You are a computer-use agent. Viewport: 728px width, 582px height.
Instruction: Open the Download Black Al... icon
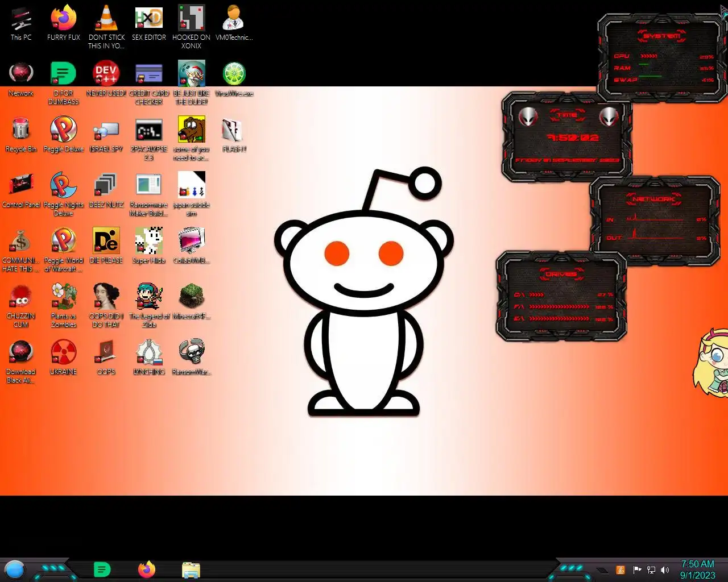click(21, 361)
